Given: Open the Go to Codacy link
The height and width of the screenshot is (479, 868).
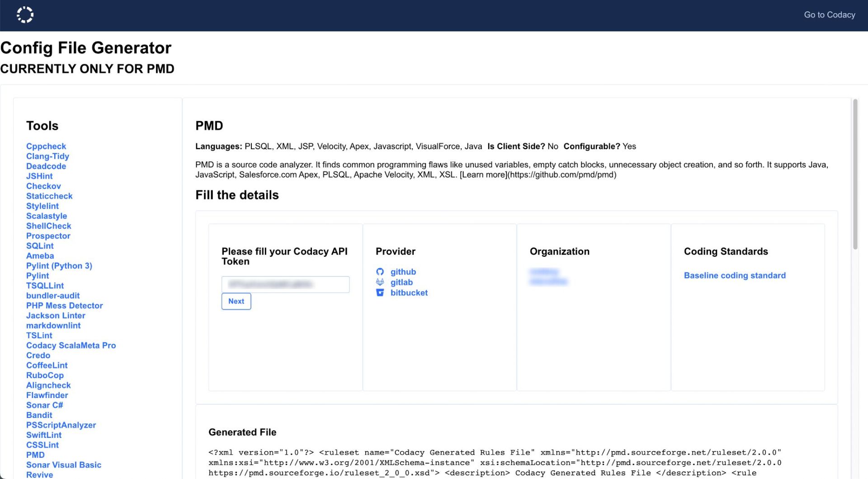Looking at the screenshot, I should [x=829, y=14].
